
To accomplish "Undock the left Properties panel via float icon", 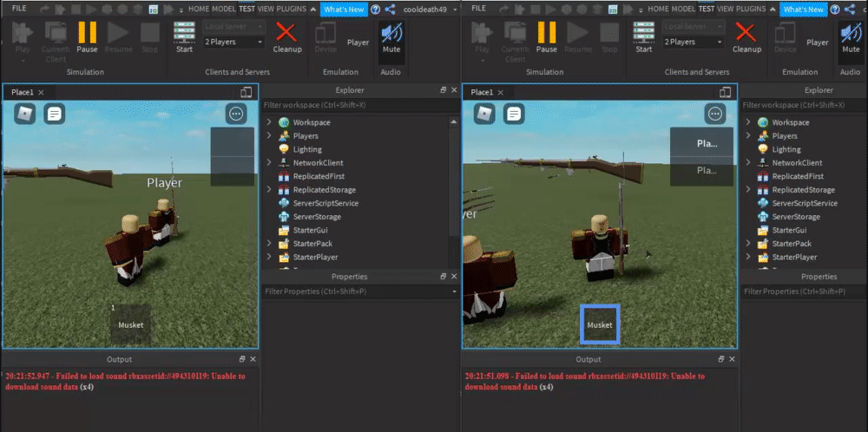I will click(443, 276).
